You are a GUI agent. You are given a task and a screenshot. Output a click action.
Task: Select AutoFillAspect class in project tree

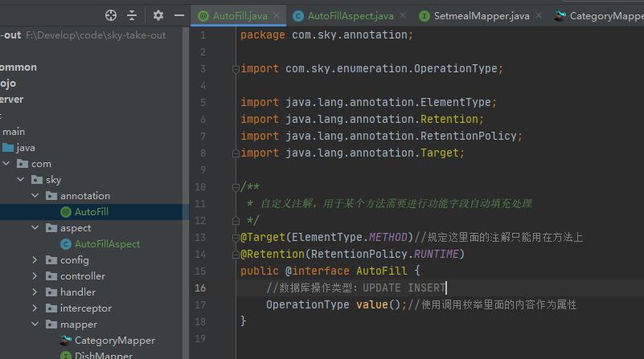[107, 244]
